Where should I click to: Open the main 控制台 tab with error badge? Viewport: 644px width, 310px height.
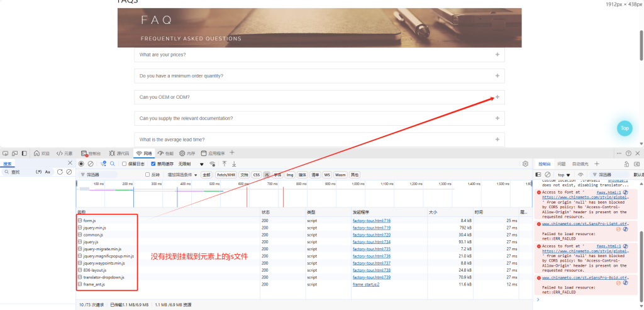click(91, 153)
